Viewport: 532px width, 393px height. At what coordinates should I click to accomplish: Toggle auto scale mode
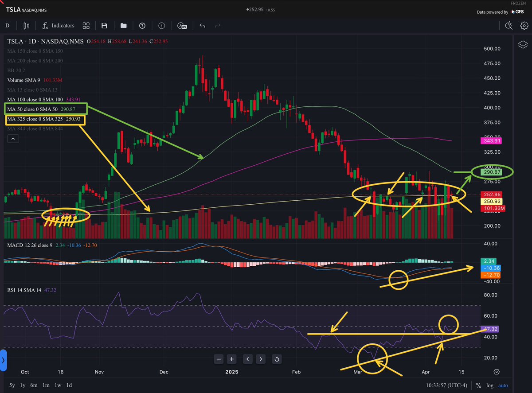click(503, 385)
